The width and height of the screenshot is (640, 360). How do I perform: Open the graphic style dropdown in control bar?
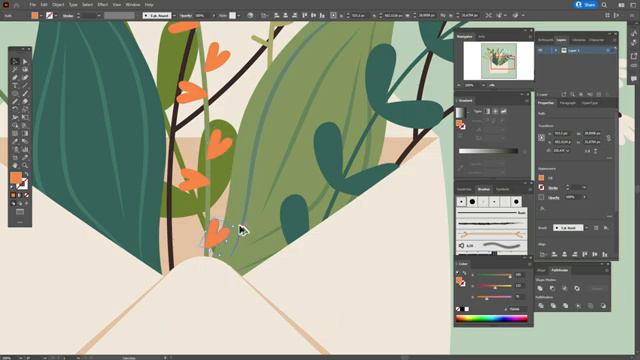tap(238, 16)
